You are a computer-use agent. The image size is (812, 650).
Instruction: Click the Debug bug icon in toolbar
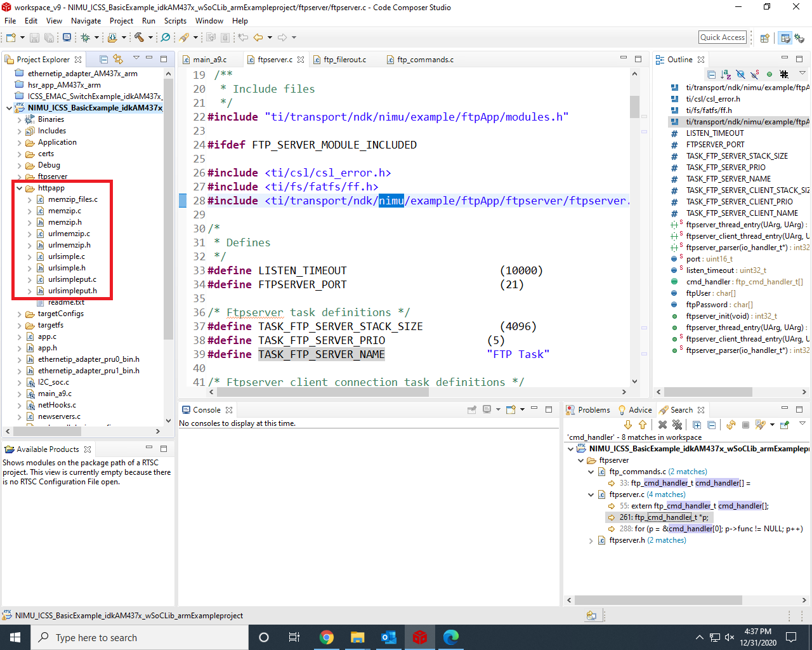[x=86, y=37]
